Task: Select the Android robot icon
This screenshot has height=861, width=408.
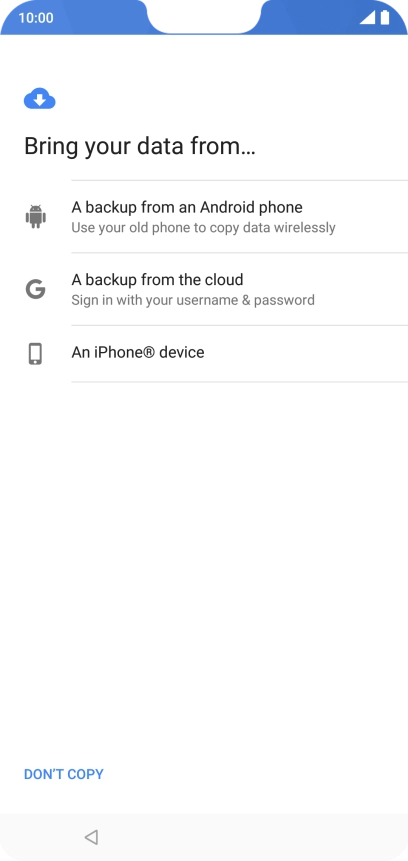Action: (x=36, y=216)
